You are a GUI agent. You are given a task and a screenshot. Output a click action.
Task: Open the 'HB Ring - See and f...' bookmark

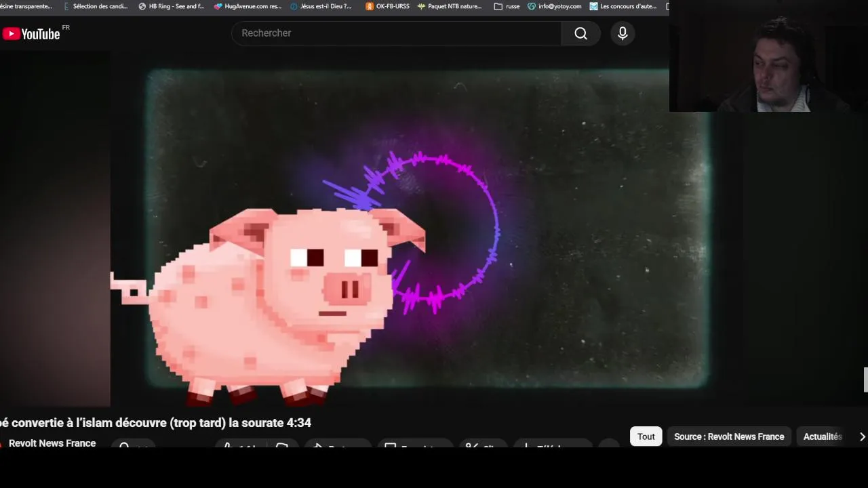(x=172, y=6)
